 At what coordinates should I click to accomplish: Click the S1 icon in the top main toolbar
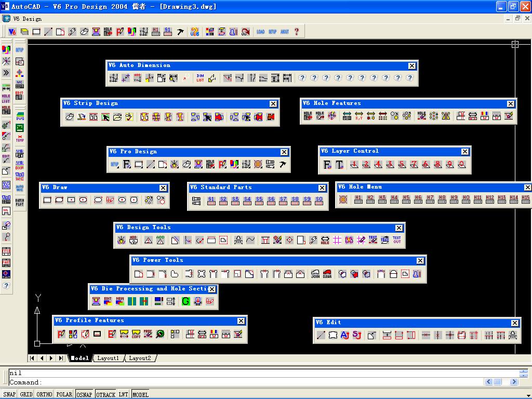pyautogui.click(x=168, y=32)
